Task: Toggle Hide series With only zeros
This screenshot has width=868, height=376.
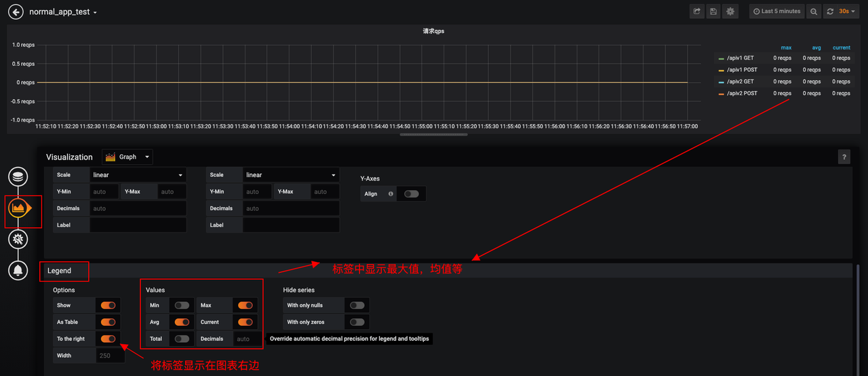Action: point(357,322)
